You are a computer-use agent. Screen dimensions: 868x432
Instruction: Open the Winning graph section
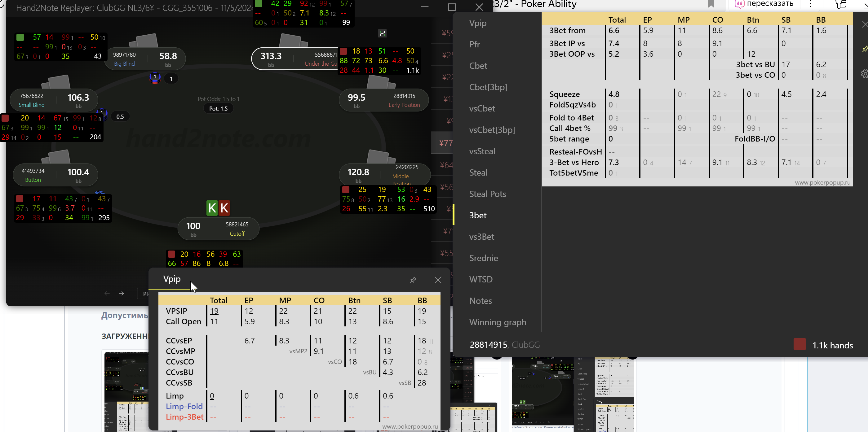pos(497,323)
